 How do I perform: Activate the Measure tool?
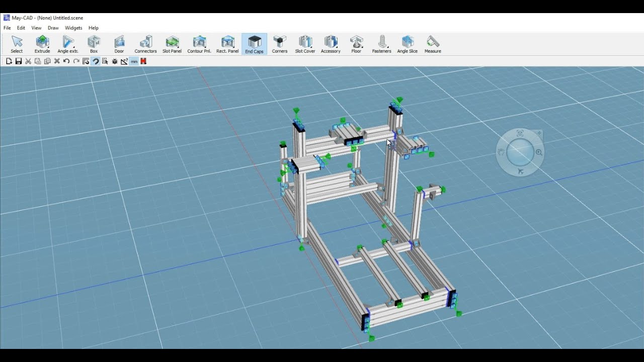(433, 44)
